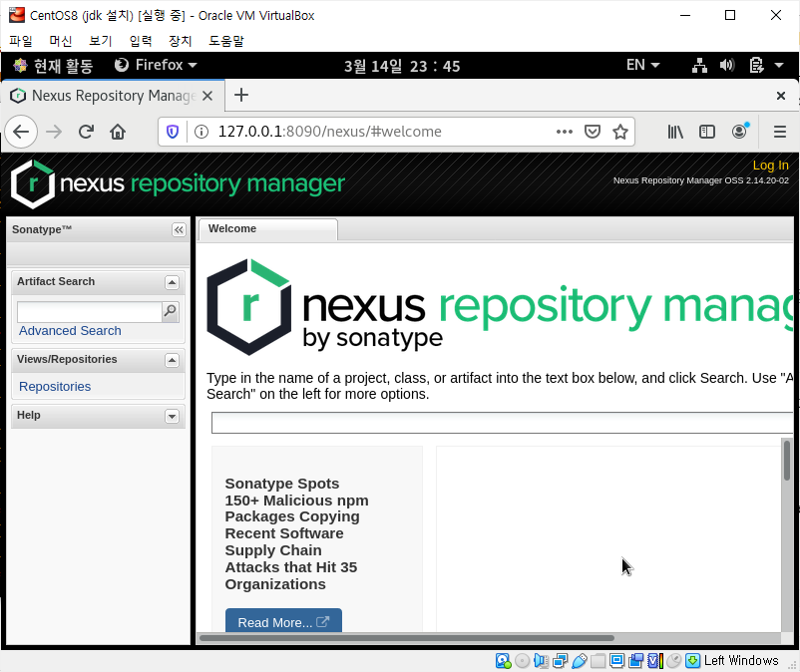Open the Repositories link

click(x=55, y=387)
